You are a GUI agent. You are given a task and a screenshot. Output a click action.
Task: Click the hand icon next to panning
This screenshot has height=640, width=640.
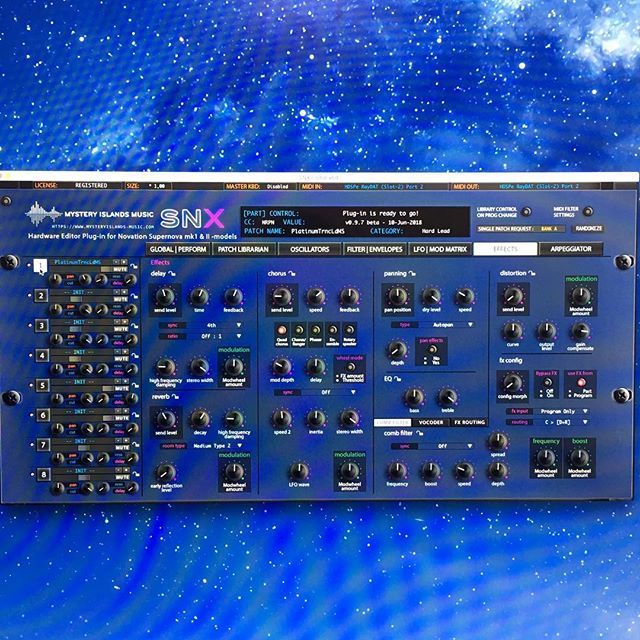click(x=412, y=273)
